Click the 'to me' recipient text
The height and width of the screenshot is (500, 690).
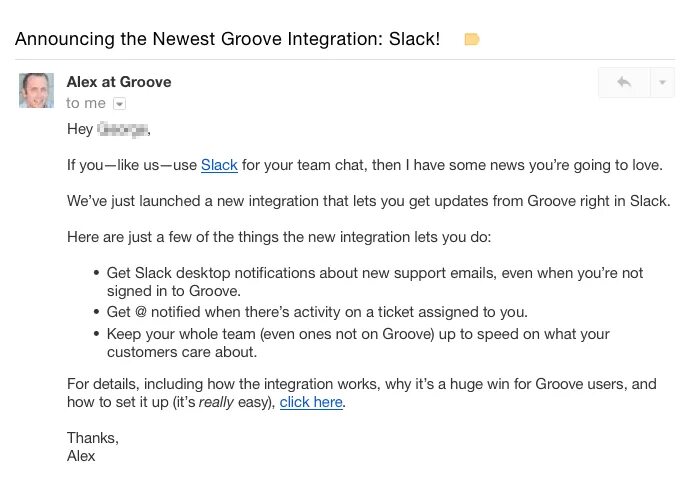click(x=86, y=103)
